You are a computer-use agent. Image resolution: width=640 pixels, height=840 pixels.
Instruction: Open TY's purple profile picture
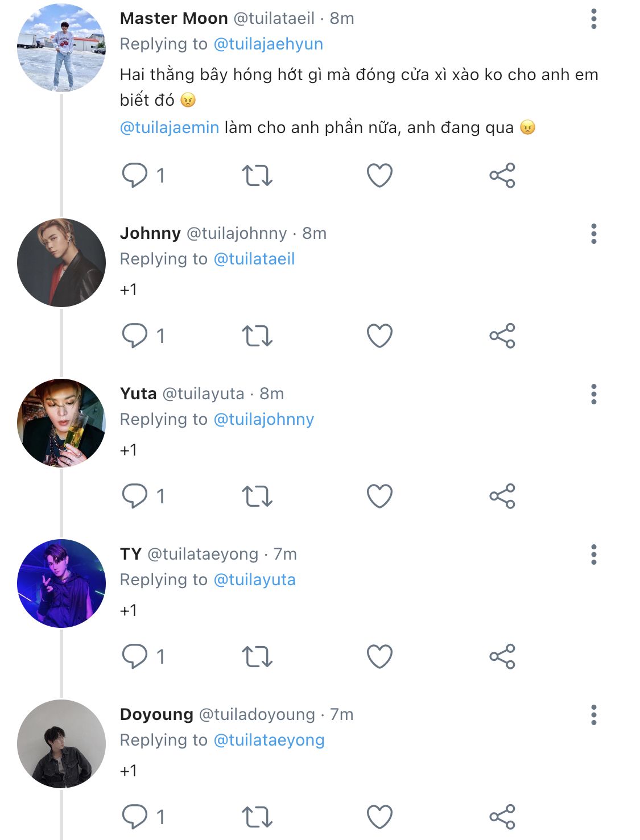pos(61,584)
